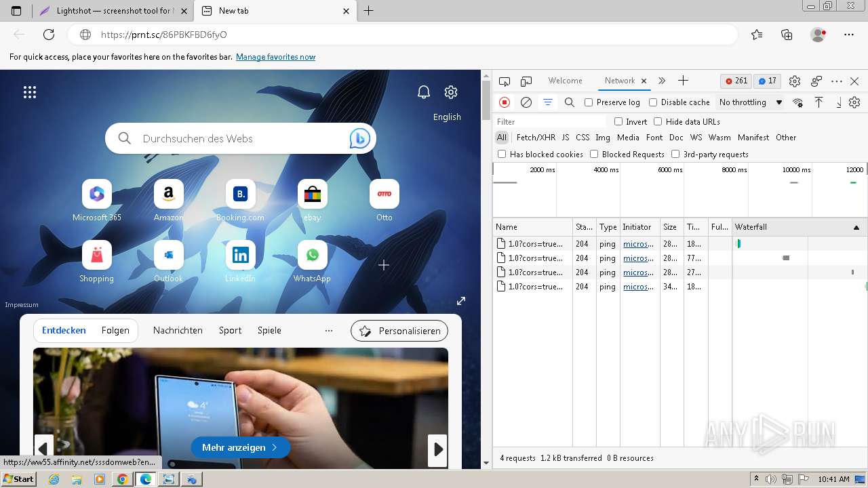Open network panel settings gear
Screen dimensions: 868x488
[854, 102]
